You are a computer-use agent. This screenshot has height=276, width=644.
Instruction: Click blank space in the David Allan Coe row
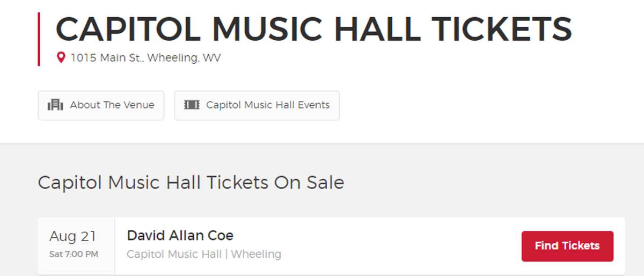click(397, 245)
